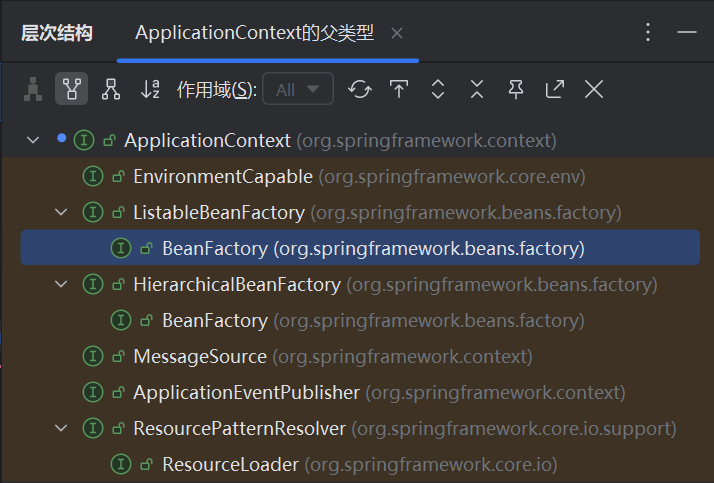Screen dimensions: 714x483
Task: Collapse the ListableBeanFactory node
Action: pos(61,212)
